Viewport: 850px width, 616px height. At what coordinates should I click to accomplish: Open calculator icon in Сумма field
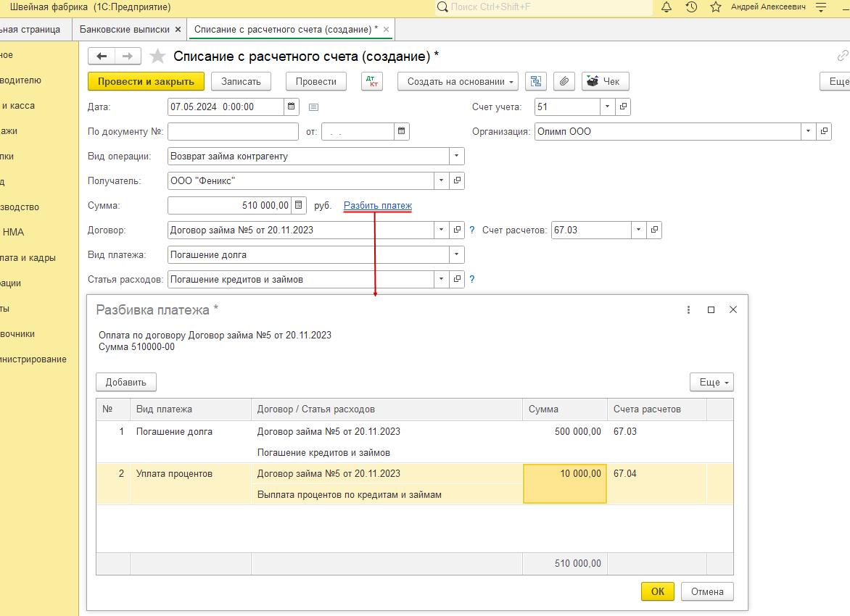298,205
